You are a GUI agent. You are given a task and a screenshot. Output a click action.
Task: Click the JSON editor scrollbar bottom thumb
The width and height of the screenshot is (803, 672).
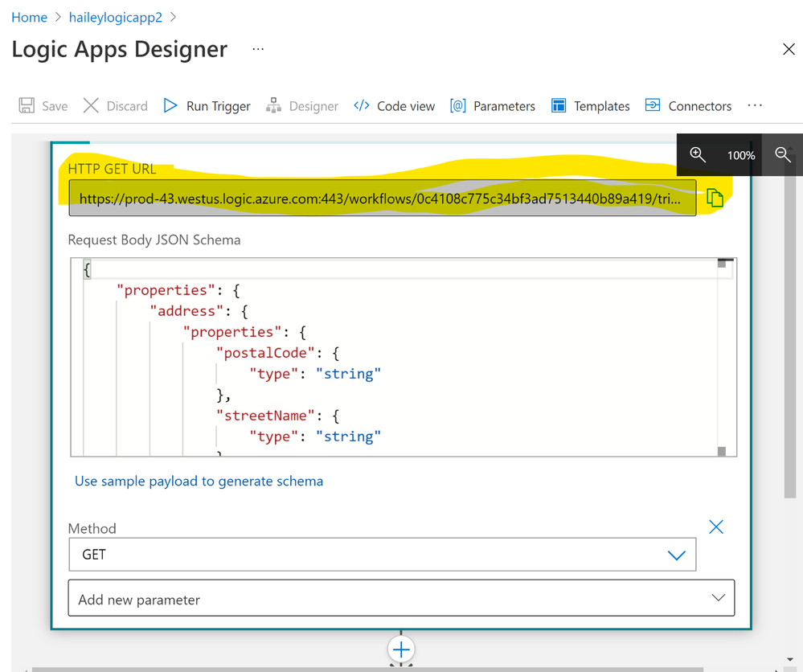tap(722, 451)
